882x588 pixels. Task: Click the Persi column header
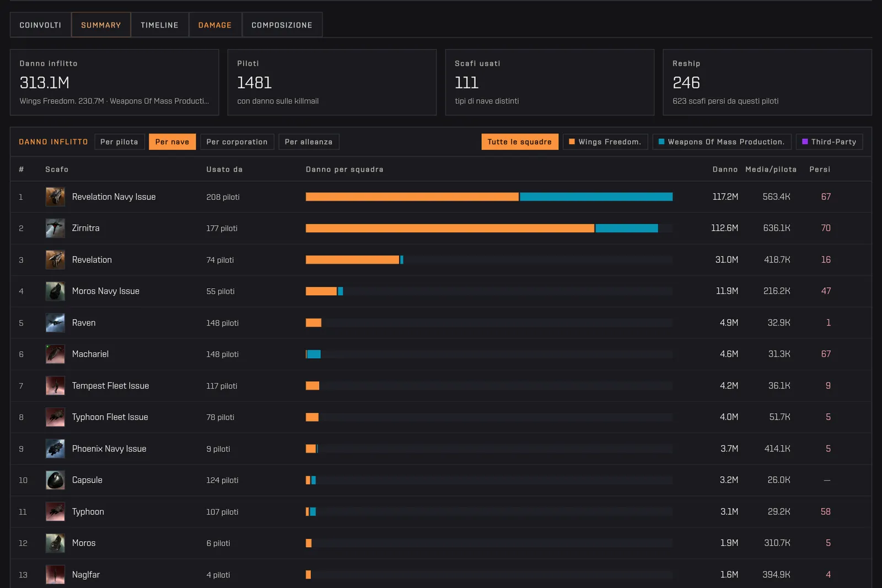pyautogui.click(x=820, y=169)
